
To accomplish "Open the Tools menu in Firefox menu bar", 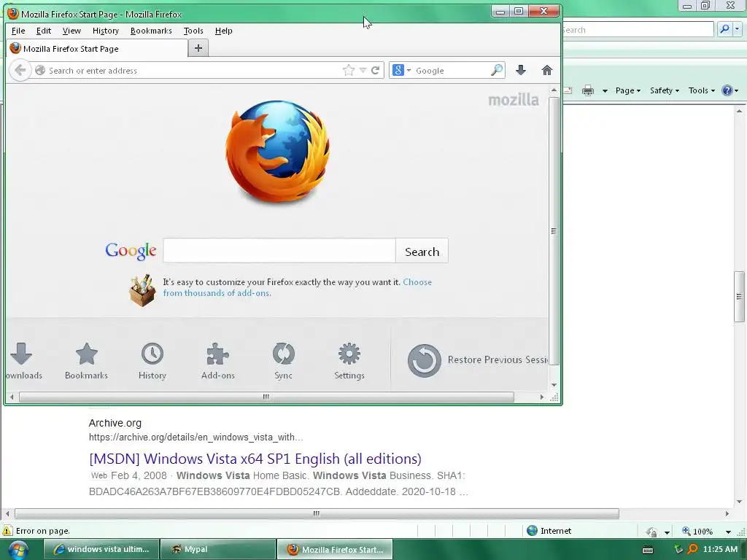I will [193, 31].
